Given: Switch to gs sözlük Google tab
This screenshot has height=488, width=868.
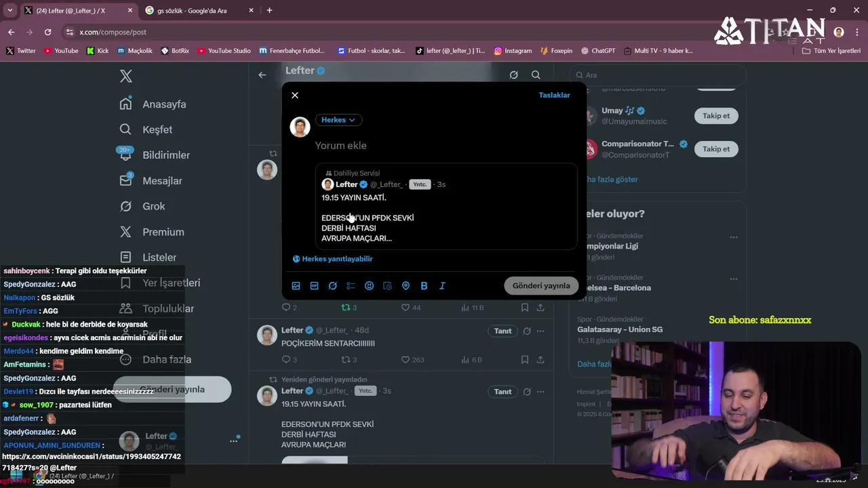Looking at the screenshot, I should (197, 11).
